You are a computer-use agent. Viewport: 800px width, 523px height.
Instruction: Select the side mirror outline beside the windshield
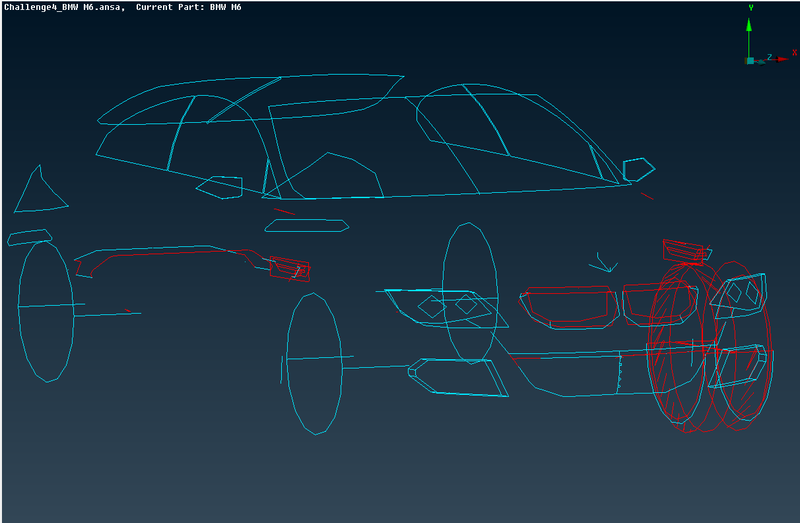coord(638,169)
